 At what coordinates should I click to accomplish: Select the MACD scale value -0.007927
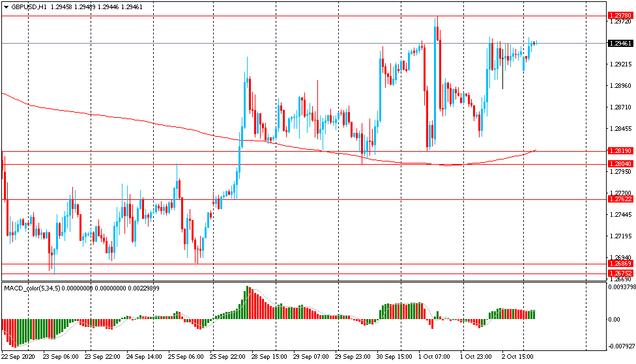[622, 346]
